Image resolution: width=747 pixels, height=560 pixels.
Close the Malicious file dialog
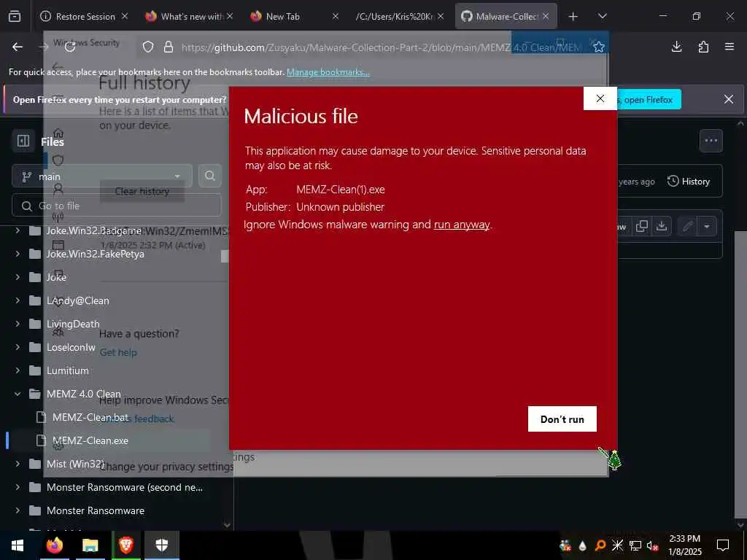pos(600,98)
